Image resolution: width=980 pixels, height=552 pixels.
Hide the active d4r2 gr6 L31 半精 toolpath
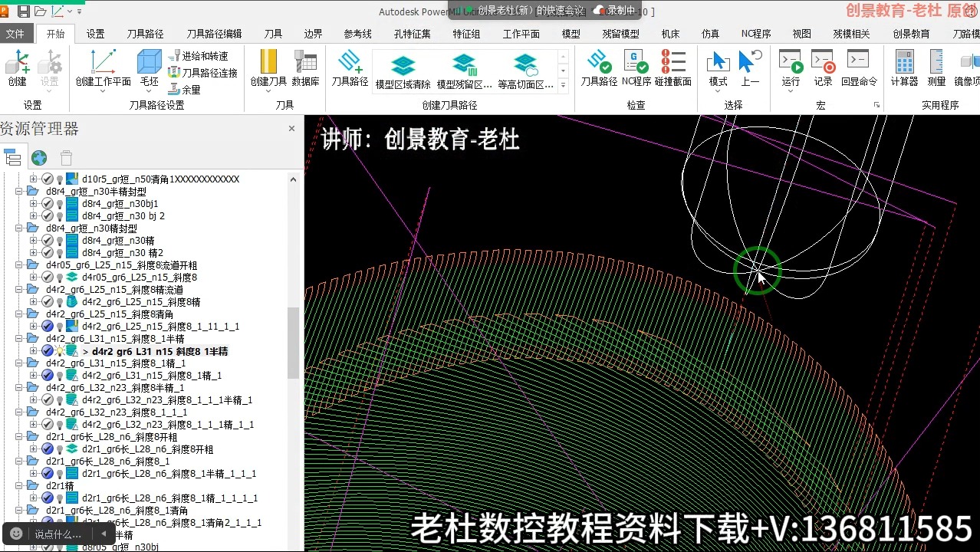point(59,351)
